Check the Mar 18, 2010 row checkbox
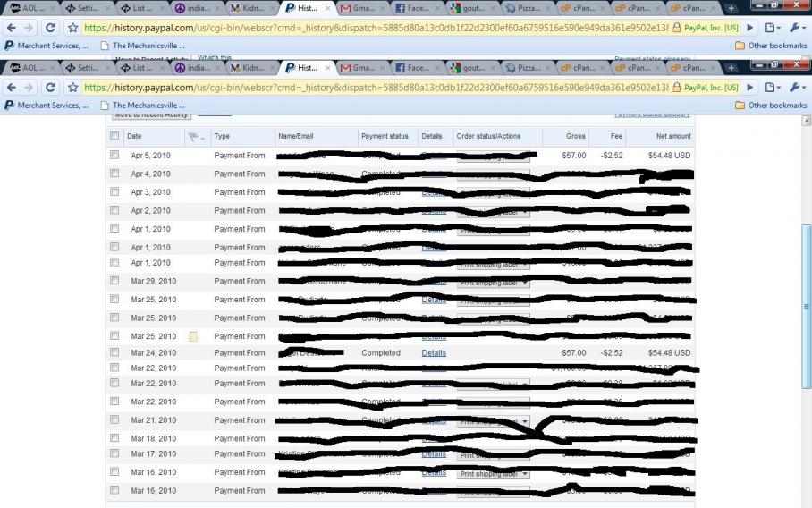 [x=114, y=438]
